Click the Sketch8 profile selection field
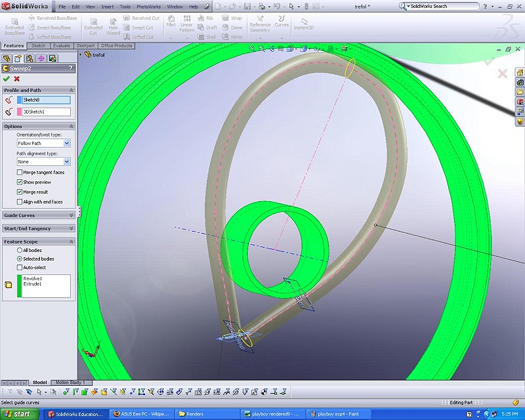 pyautogui.click(x=46, y=100)
